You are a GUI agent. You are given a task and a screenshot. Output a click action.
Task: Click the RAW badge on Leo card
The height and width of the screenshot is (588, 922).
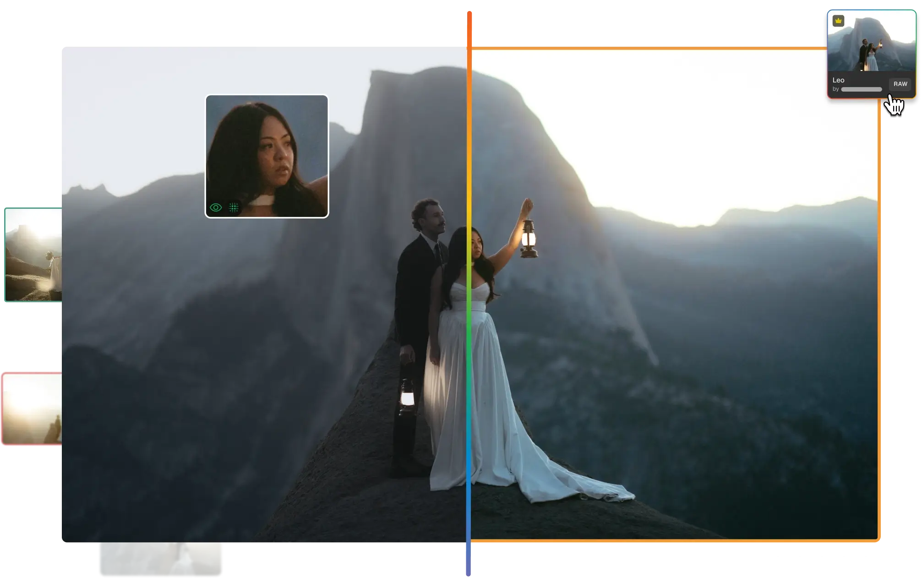[x=900, y=84]
